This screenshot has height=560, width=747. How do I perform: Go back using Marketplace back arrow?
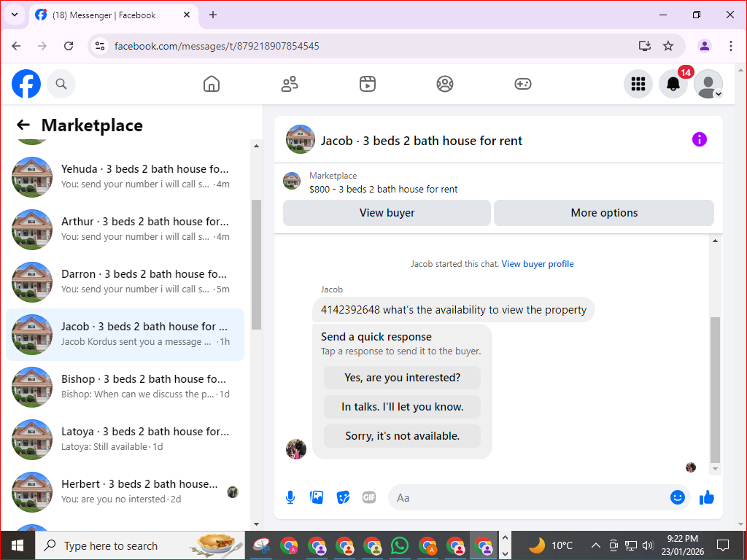coord(23,125)
